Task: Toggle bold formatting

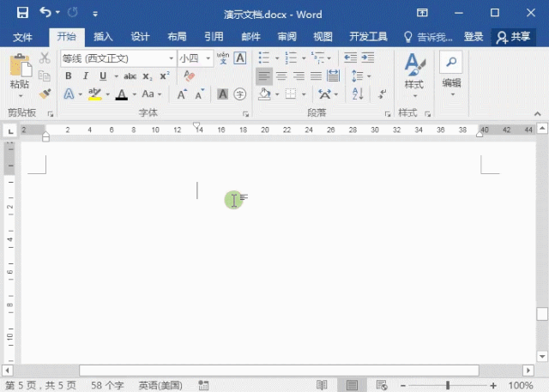Action: (x=69, y=76)
